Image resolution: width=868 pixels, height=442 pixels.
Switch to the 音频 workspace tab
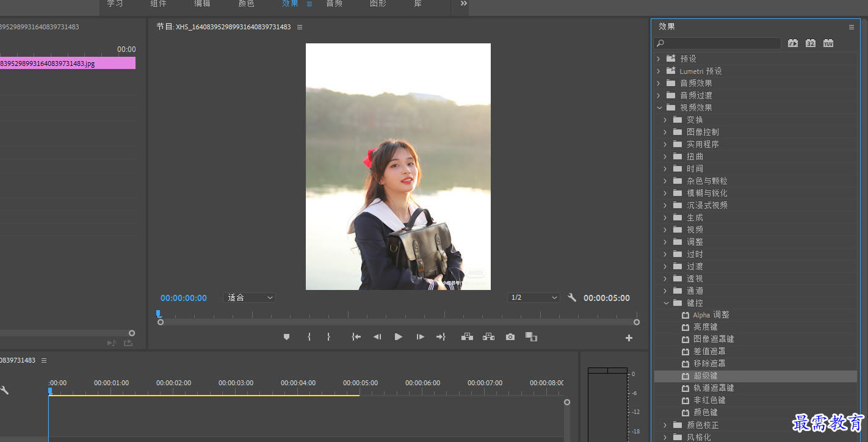pyautogui.click(x=334, y=4)
